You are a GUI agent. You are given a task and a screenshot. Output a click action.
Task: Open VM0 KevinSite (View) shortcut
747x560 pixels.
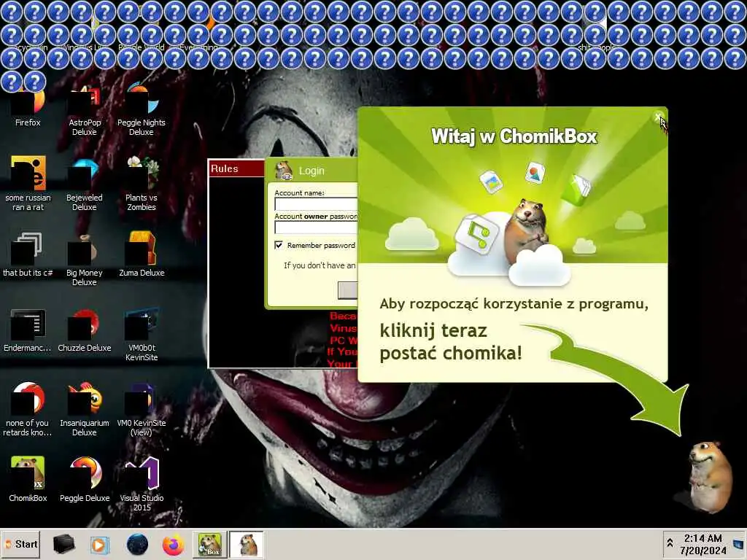(142, 410)
